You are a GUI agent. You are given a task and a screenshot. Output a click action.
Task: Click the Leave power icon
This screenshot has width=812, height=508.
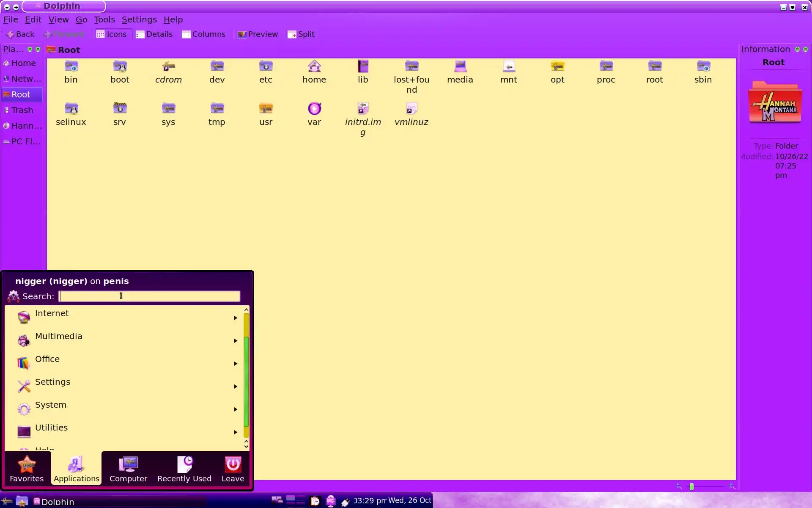(233, 465)
